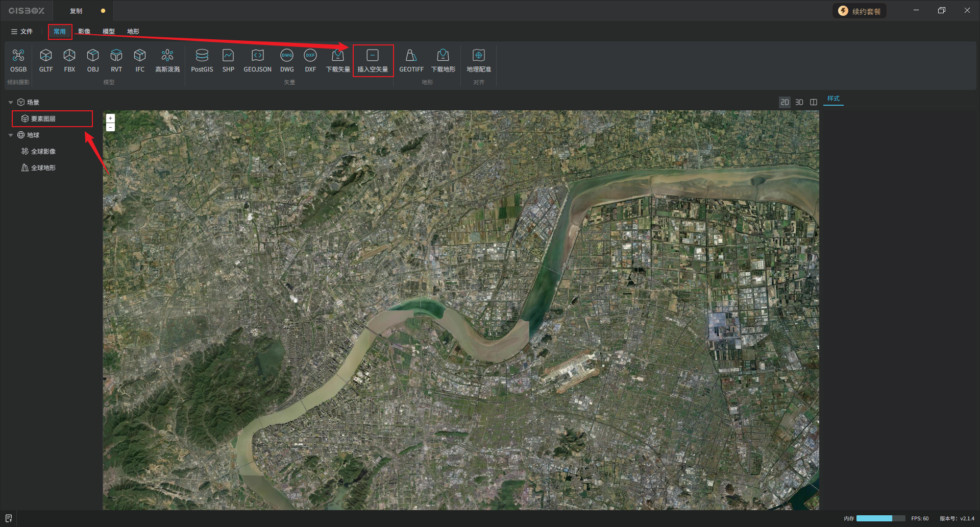Click the 续约套餐 renewal button
Image resolution: width=980 pixels, height=527 pixels.
point(860,11)
